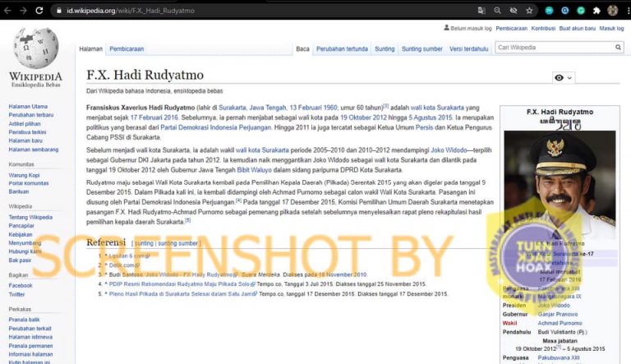Follow the Achmad Purnomo infobox link

coord(560,323)
